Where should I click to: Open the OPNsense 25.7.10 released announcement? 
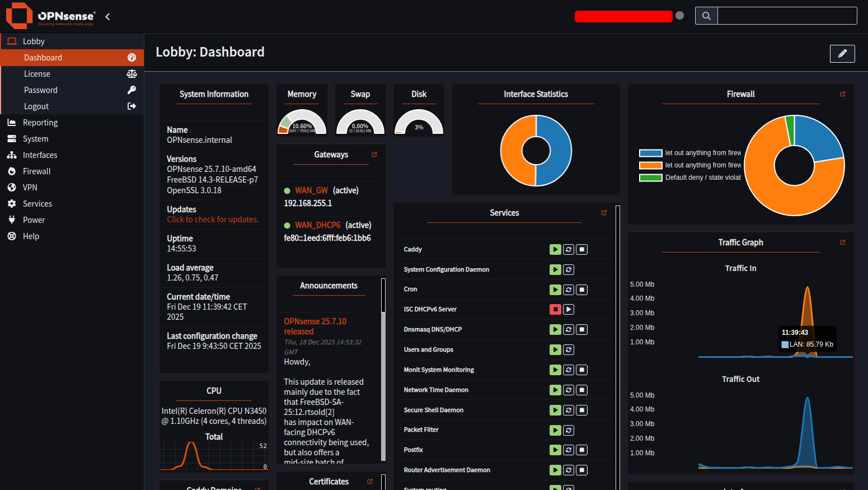point(315,326)
